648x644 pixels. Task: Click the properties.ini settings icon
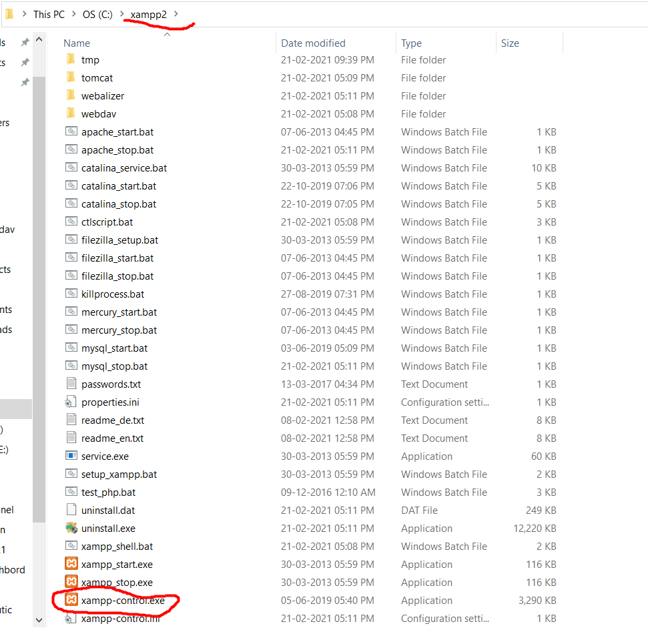71,402
